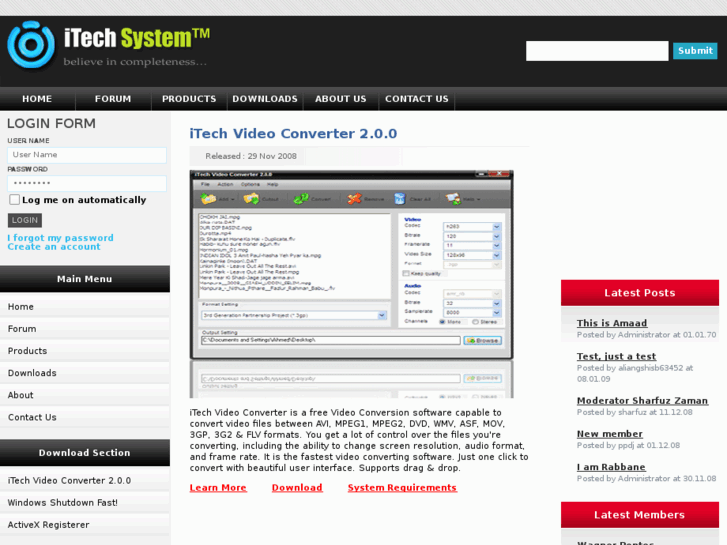Open the Create an account link
Viewport: 727px width, 545px height.
tap(54, 247)
